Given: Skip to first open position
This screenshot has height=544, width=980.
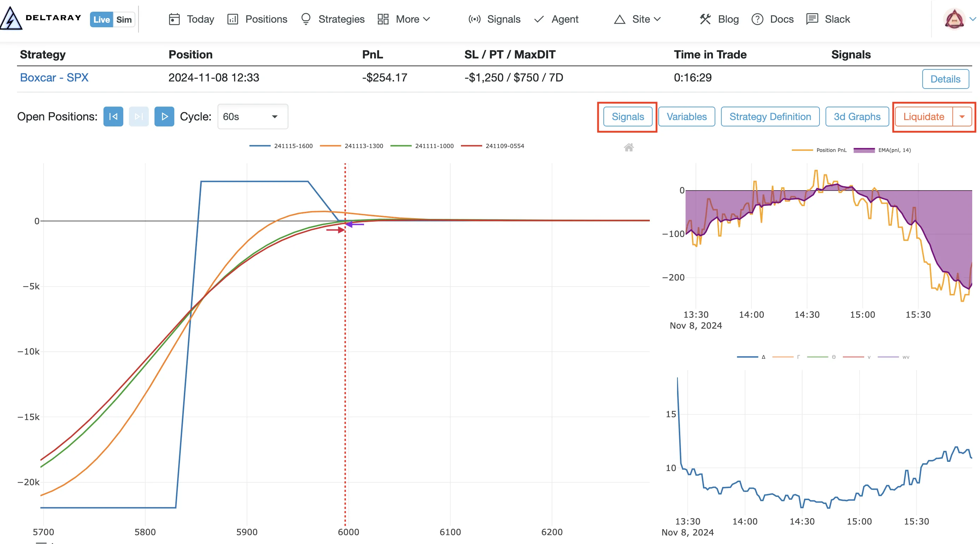Looking at the screenshot, I should (x=113, y=117).
